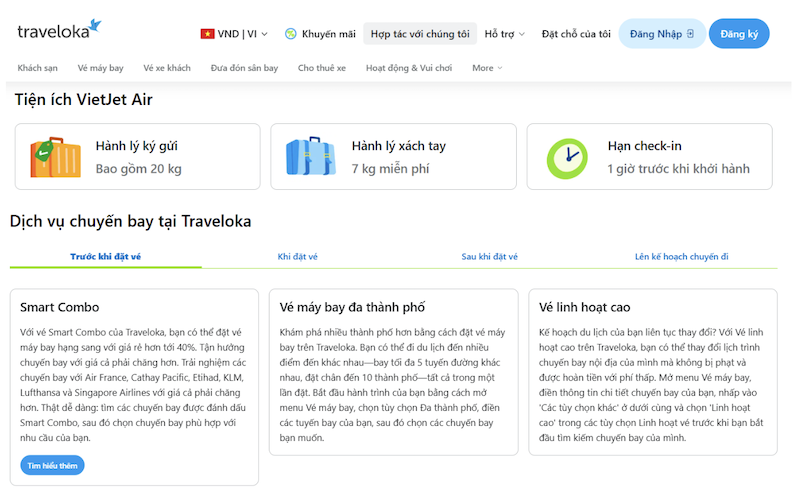Switch to the Khi đặt vé tab
Screen dimensions: 800x488
(x=297, y=257)
